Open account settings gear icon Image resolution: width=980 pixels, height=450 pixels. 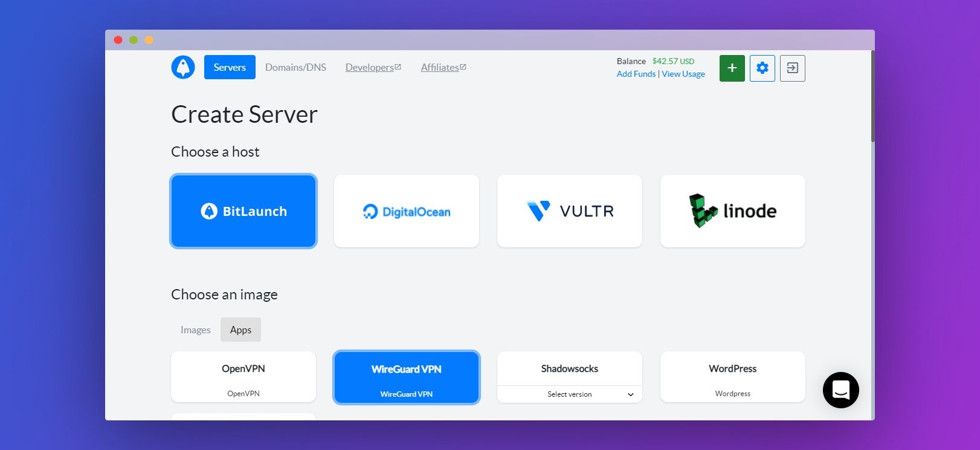[x=762, y=68]
